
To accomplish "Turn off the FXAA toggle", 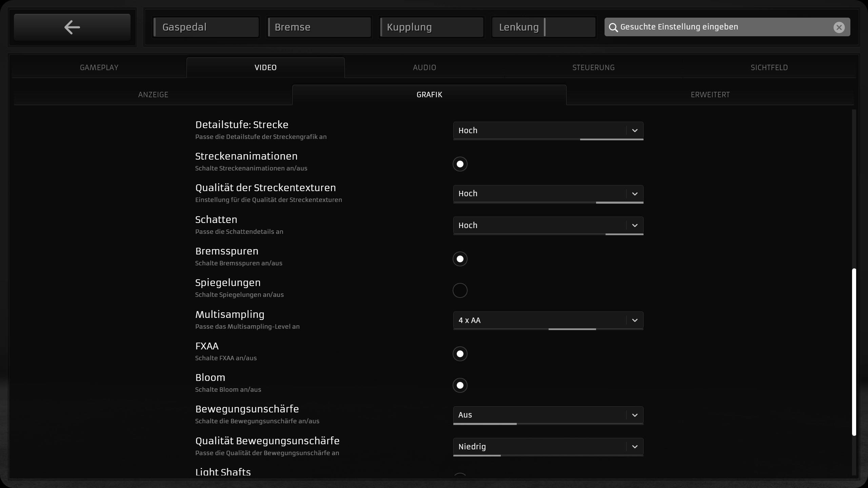I will [x=460, y=354].
